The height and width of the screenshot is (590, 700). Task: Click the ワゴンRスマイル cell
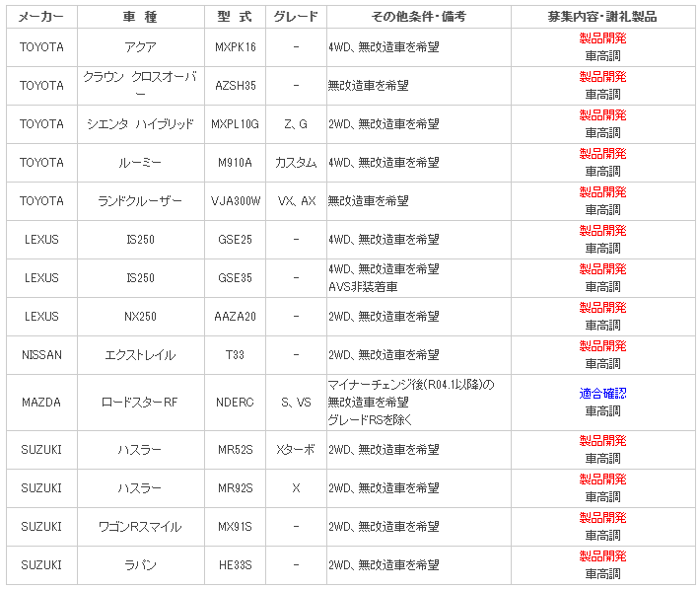141,527
